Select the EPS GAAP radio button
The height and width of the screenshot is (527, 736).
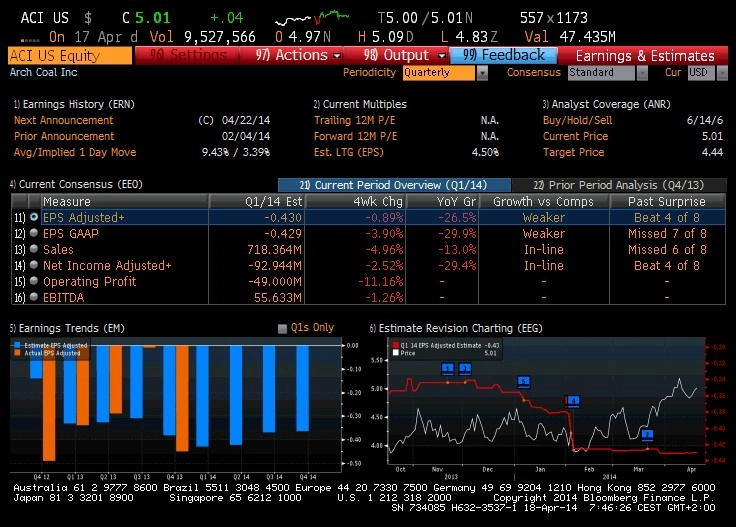click(x=34, y=233)
